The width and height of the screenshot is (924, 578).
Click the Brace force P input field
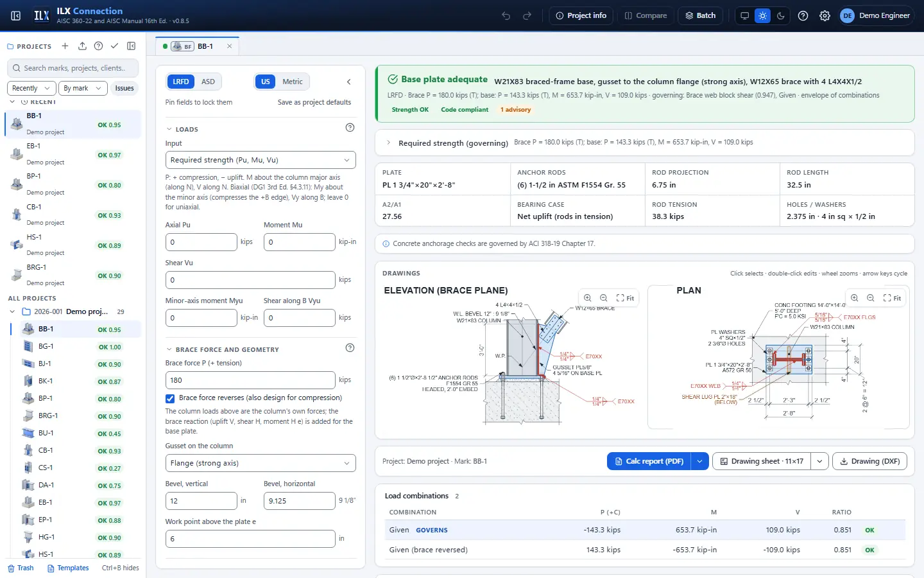tap(250, 380)
